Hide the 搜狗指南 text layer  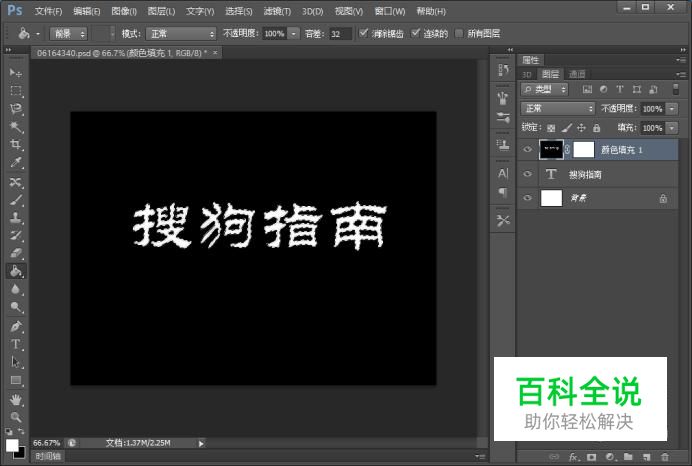[527, 174]
